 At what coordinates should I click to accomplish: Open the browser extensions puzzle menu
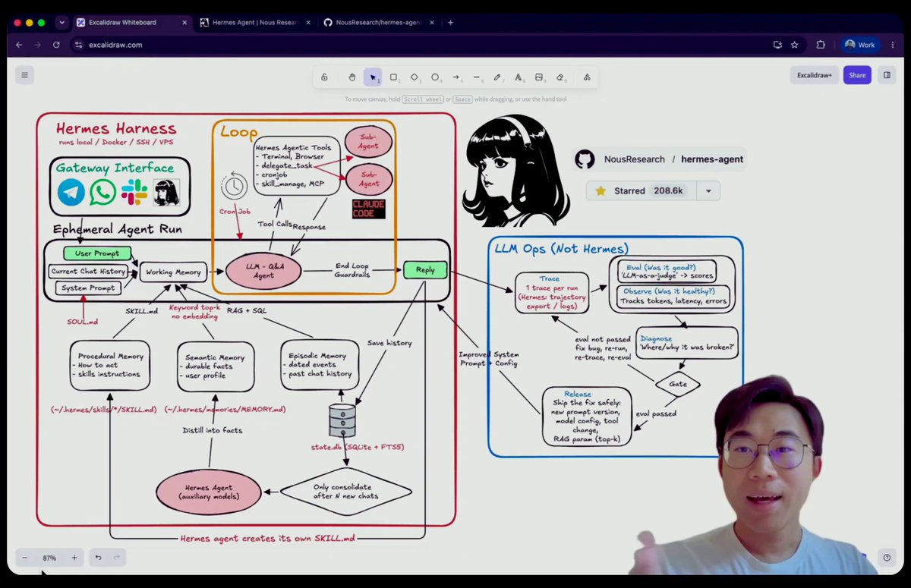click(x=821, y=45)
